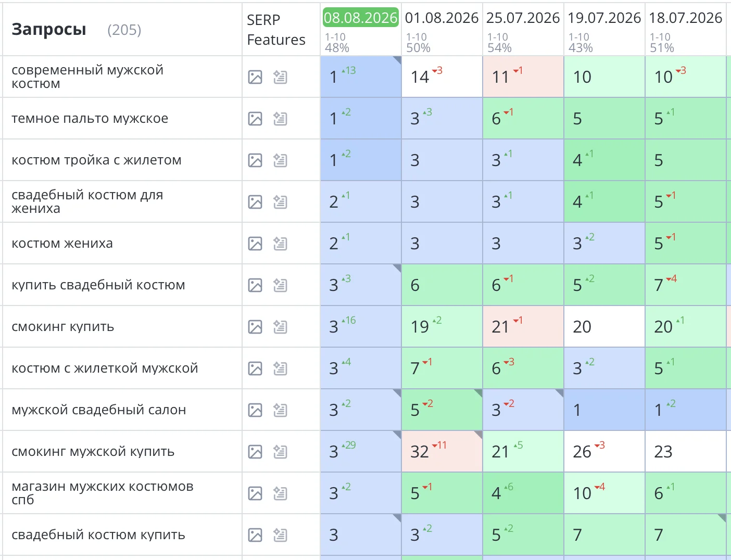Open the query смокинг купить
Screen dimensions: 731x560
62,327
